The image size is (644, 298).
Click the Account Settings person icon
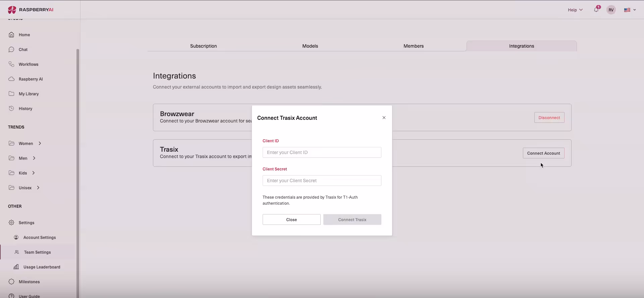tap(16, 237)
